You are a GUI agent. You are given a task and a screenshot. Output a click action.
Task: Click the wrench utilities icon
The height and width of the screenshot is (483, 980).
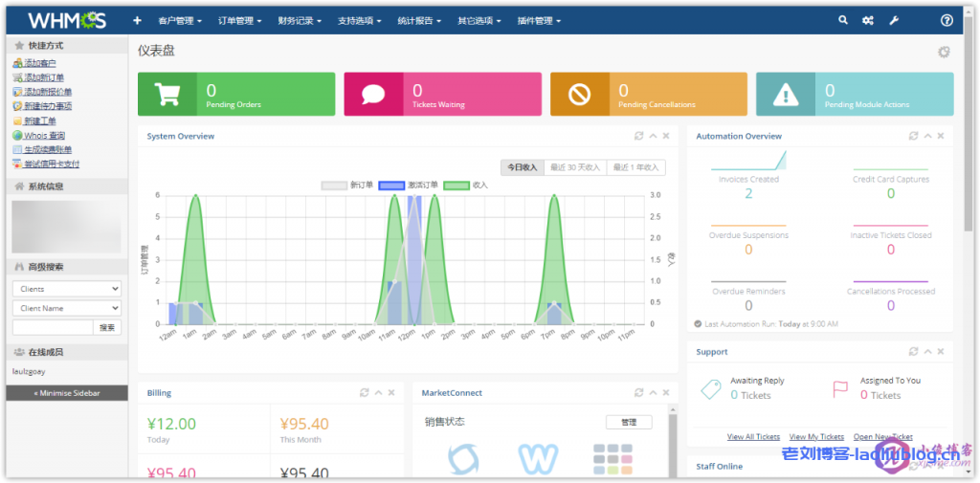point(894,20)
